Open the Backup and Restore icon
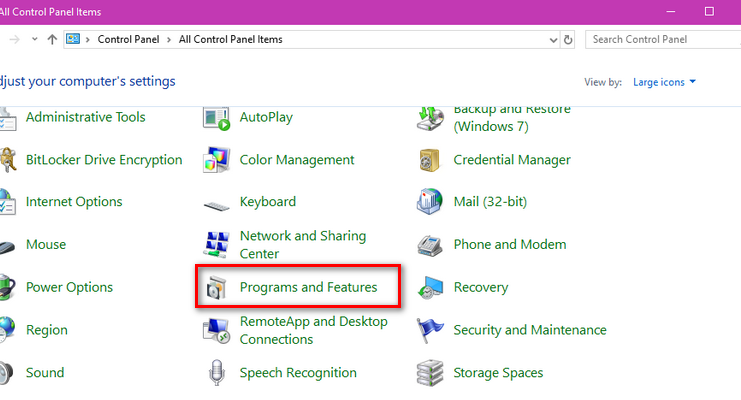 tap(430, 118)
